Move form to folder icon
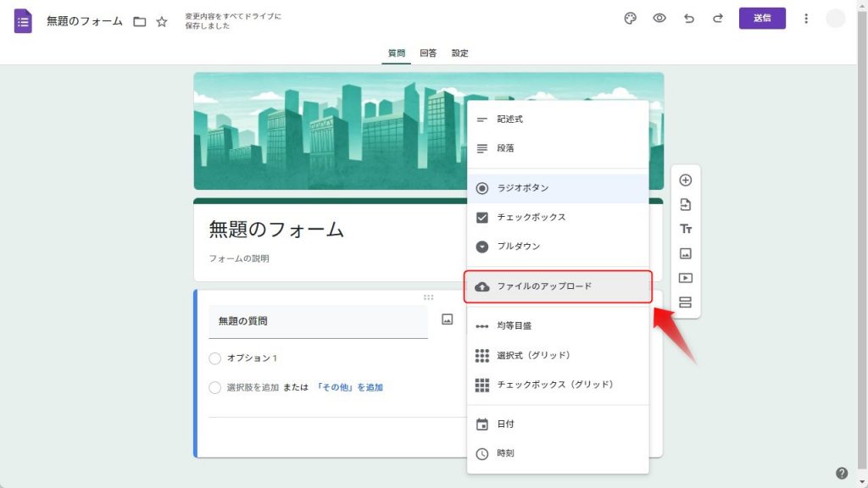Image resolution: width=868 pixels, height=488 pixels. tap(140, 21)
